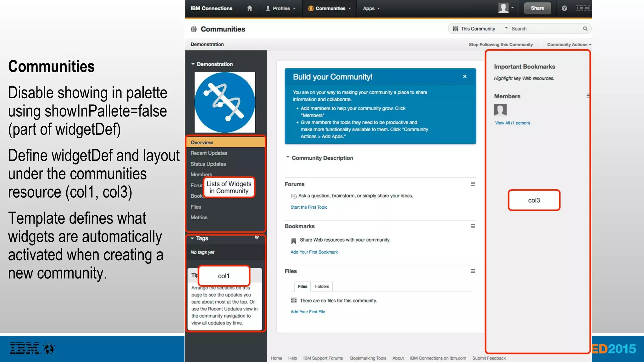The height and width of the screenshot is (362, 644).
Task: Click the Communities header icon
Action: tap(194, 29)
